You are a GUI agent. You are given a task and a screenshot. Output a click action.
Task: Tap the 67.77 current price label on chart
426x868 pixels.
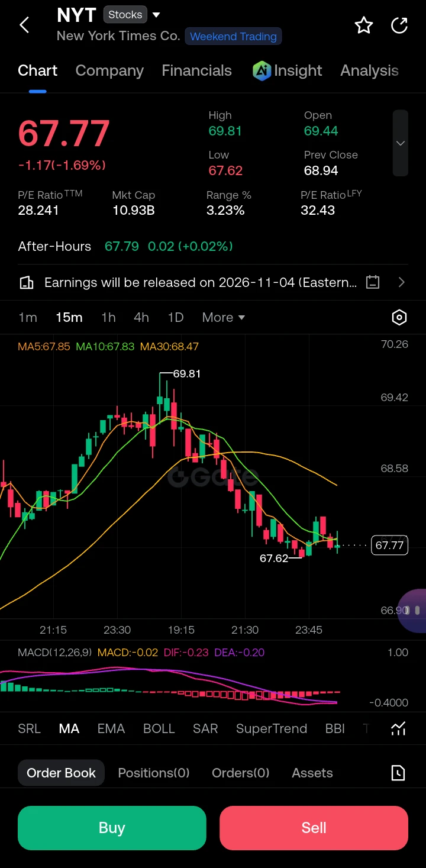389,545
